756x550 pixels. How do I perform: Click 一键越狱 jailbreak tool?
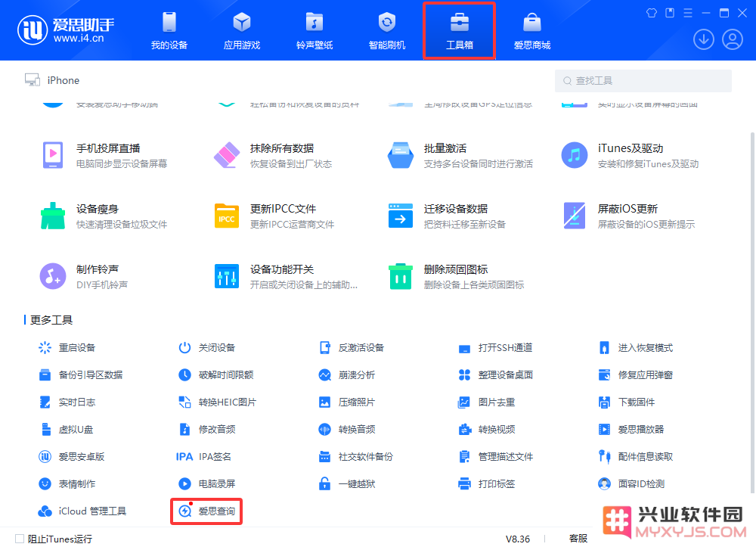pyautogui.click(x=347, y=483)
